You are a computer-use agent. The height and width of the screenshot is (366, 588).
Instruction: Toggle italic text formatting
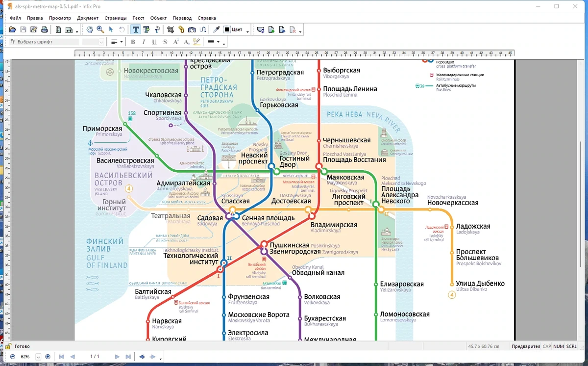144,42
